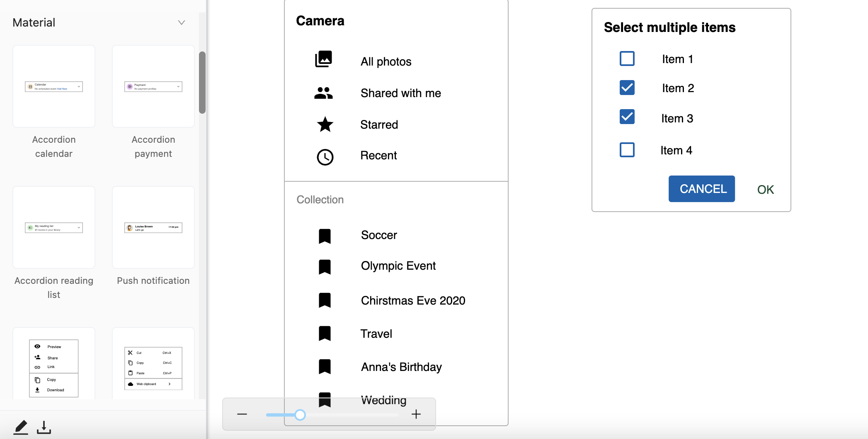Click the Starred star icon
This screenshot has height=439, width=868.
click(325, 124)
